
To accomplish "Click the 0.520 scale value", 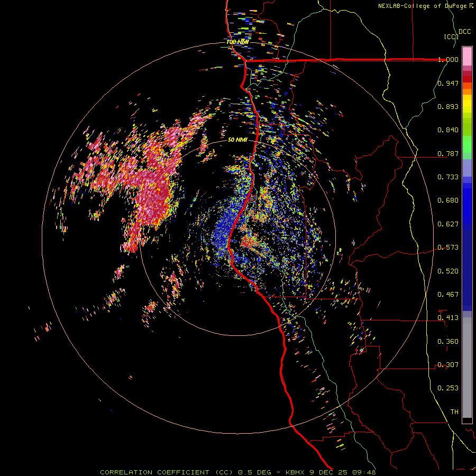I will (x=448, y=271).
